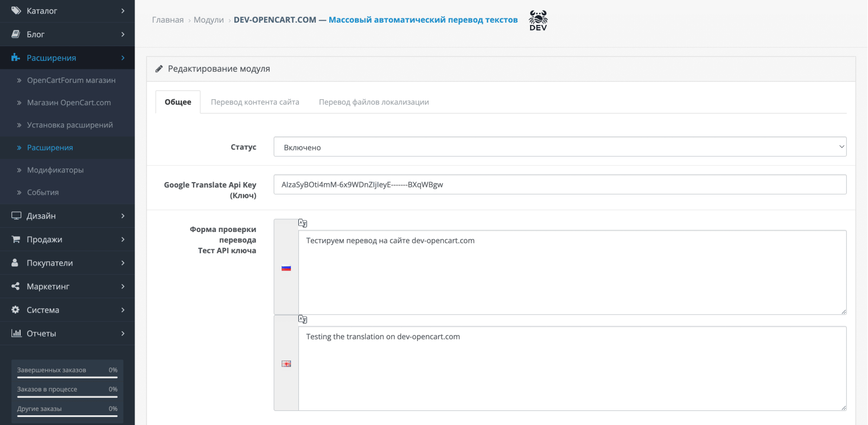Expand the Отчеты menu chevron
This screenshot has height=425, width=868.
[123, 333]
